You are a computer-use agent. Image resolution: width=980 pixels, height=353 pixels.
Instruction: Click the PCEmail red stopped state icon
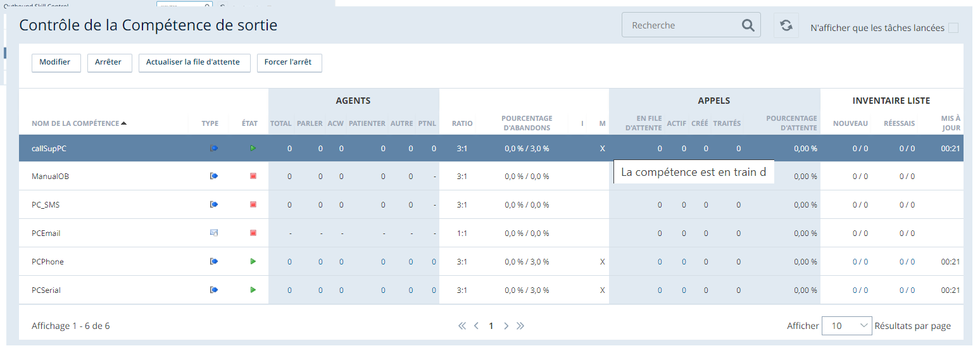coord(253,233)
